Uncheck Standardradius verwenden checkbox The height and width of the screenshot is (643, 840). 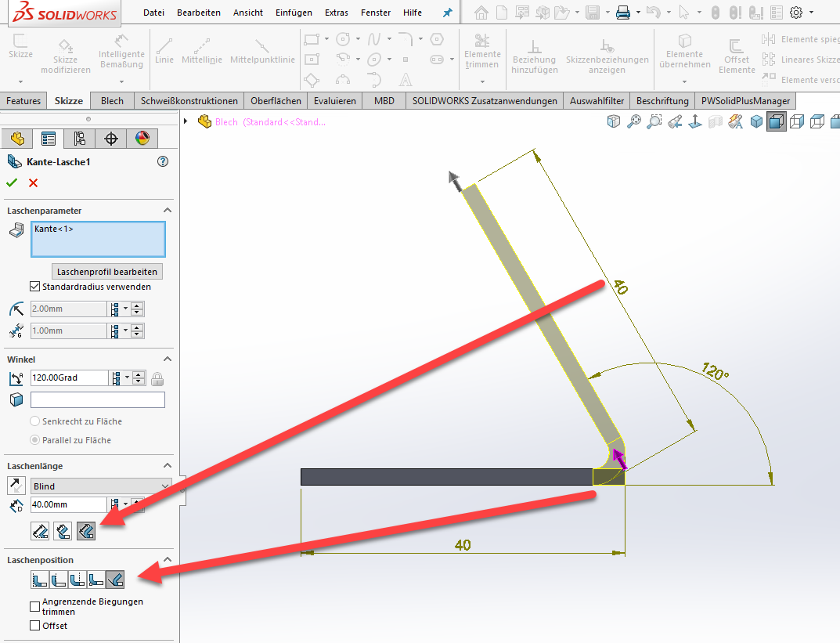click(34, 287)
